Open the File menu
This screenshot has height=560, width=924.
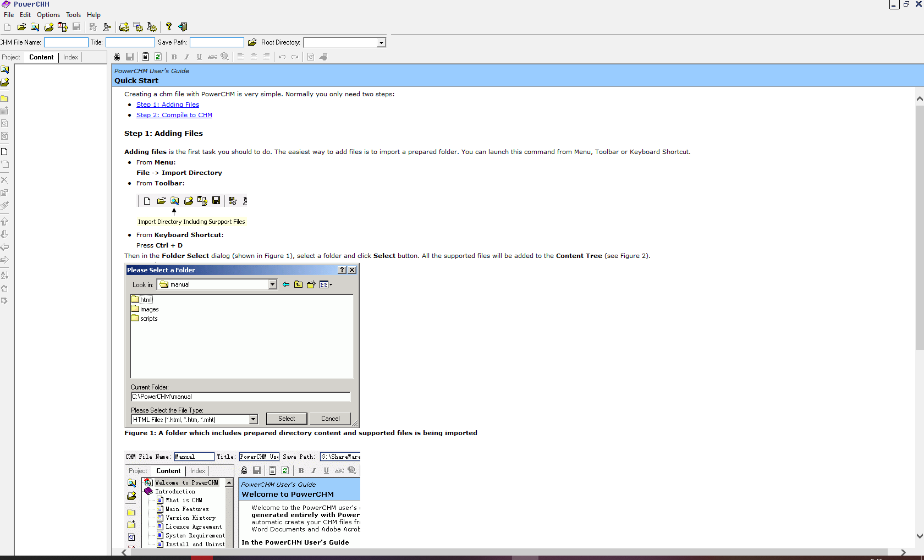9,15
